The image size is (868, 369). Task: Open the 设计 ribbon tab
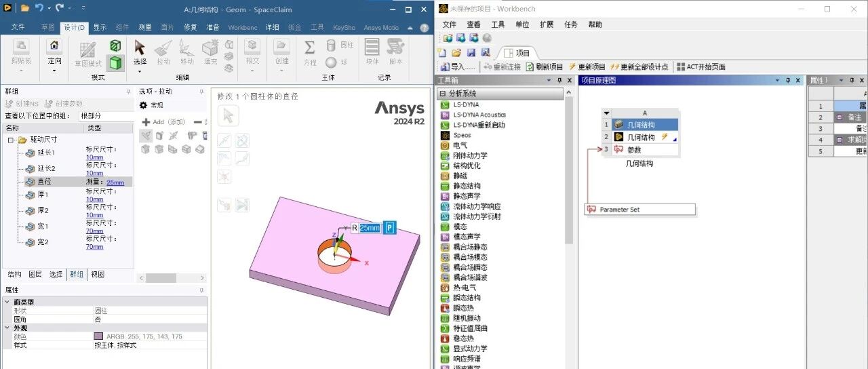[74, 27]
